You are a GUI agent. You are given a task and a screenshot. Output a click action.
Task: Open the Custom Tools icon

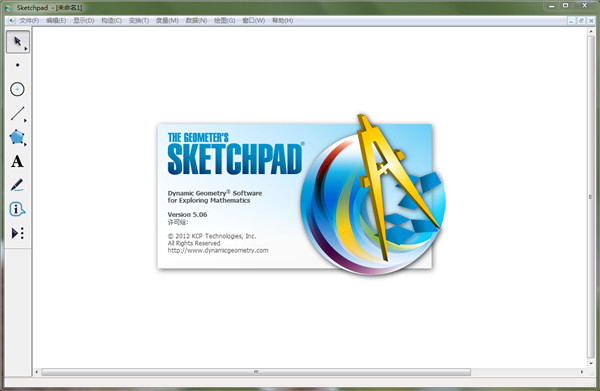point(17,233)
